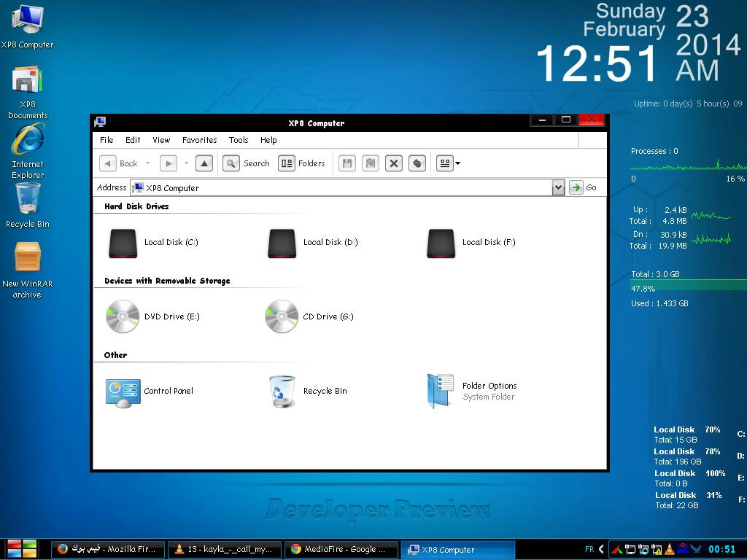Screen dimensions: 747x560
Task: Switch to Mozilla Firefox taskbar button
Action: (x=108, y=549)
